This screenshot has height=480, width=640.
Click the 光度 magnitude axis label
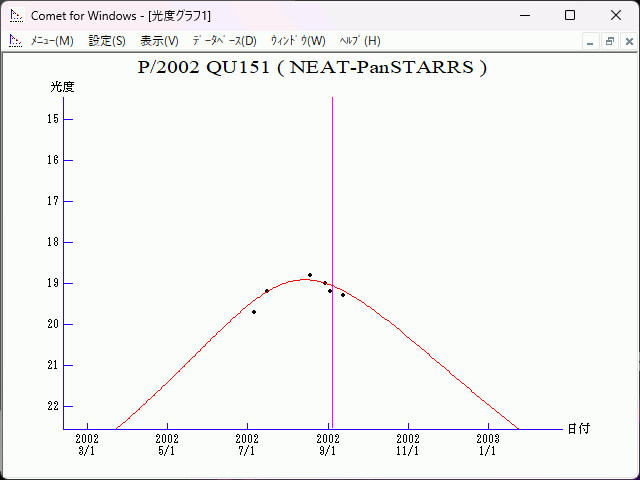(63, 87)
